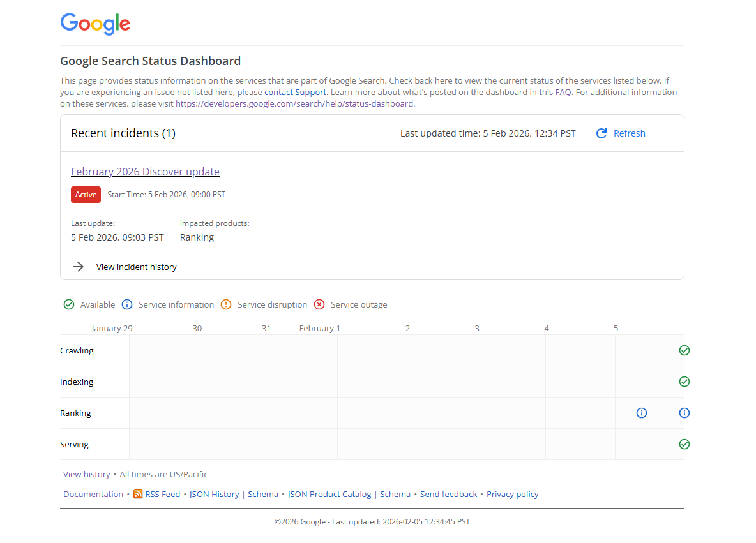
Task: Click the orange RSS Feed icon
Action: 138,494
